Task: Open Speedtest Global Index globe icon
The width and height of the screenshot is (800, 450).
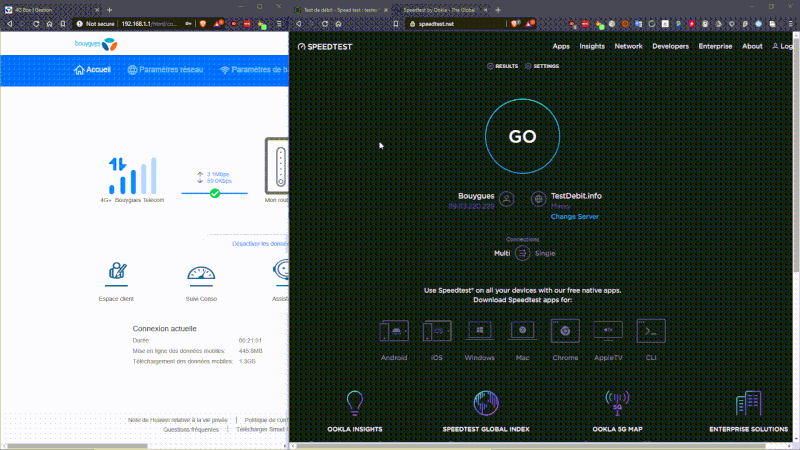Action: [x=486, y=403]
